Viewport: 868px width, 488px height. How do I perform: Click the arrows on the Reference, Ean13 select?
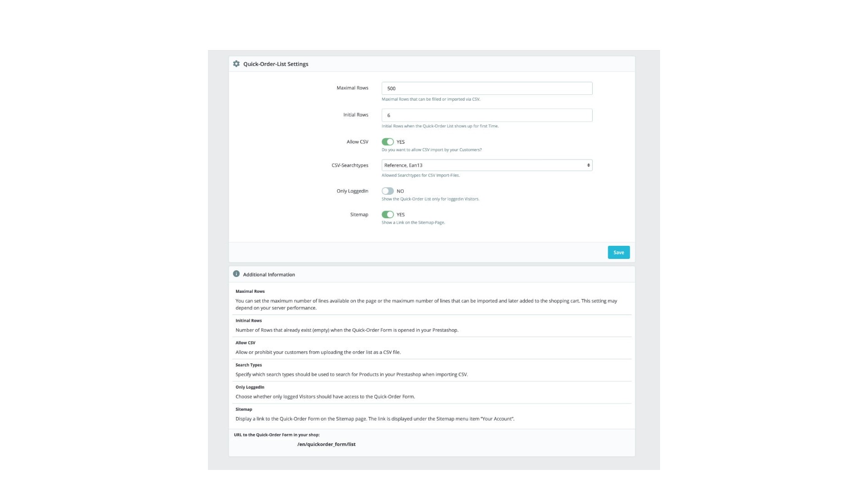pyautogui.click(x=588, y=165)
